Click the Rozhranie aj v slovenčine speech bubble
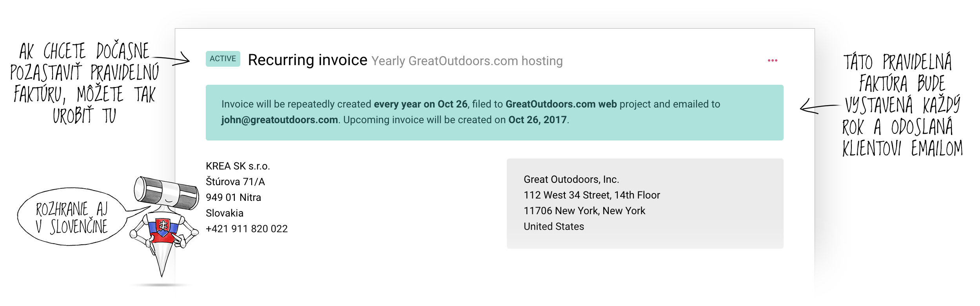 (x=72, y=217)
